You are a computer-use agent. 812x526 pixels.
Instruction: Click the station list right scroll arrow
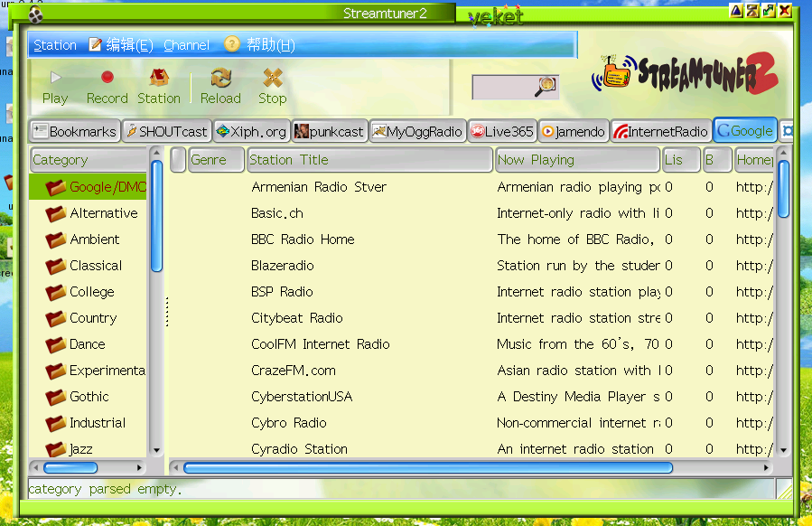(766, 467)
